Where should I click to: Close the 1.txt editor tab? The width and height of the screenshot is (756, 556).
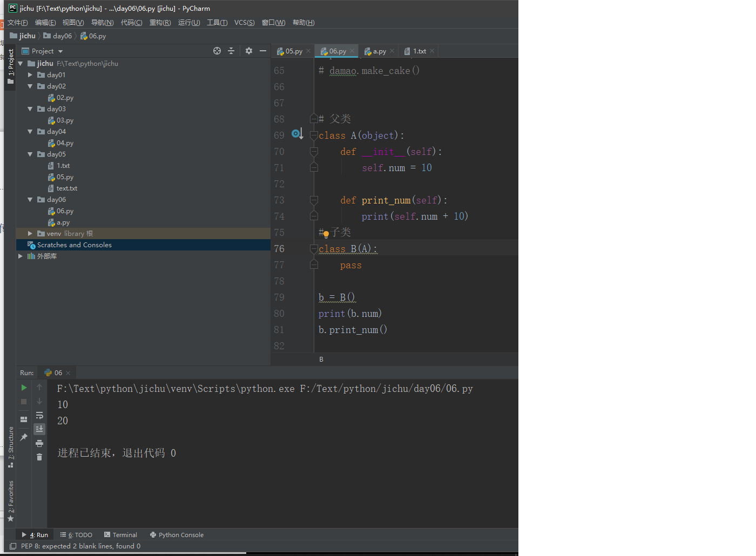(x=432, y=51)
